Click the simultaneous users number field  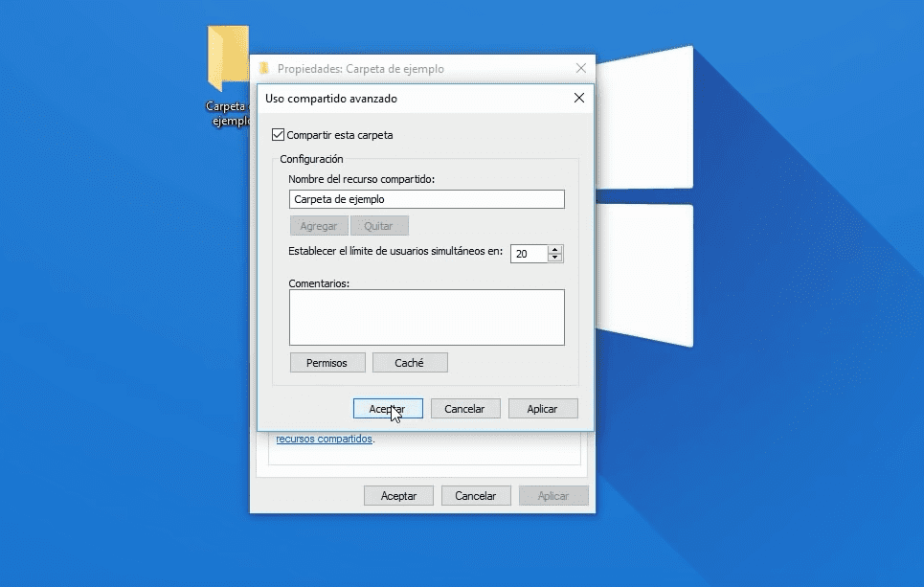tap(529, 254)
